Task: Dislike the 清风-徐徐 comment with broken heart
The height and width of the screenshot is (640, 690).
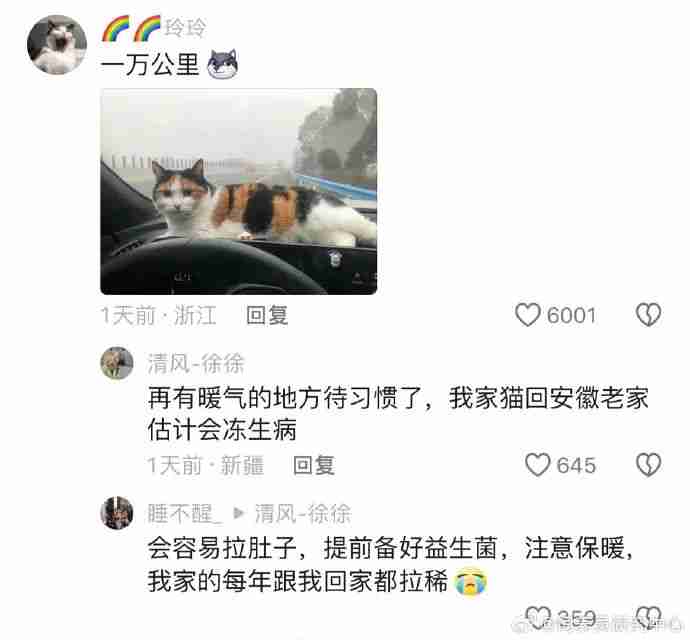Action: pyautogui.click(x=648, y=465)
